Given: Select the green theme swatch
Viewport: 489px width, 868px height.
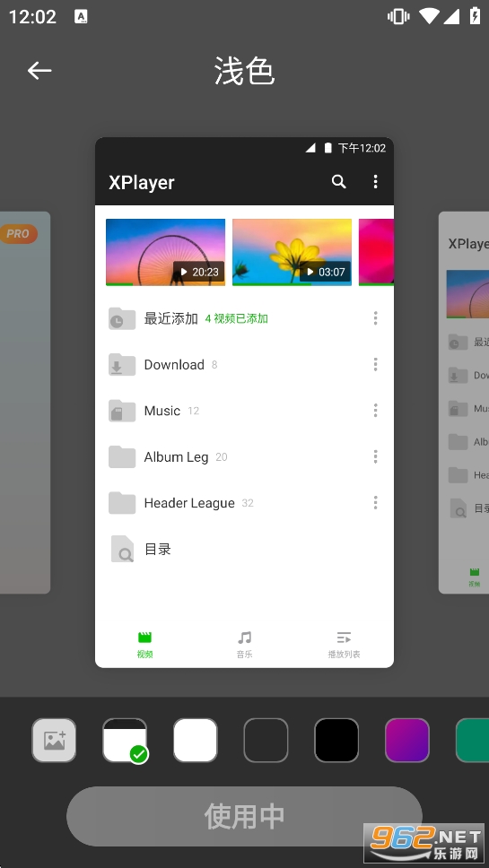Looking at the screenshot, I should tap(472, 740).
